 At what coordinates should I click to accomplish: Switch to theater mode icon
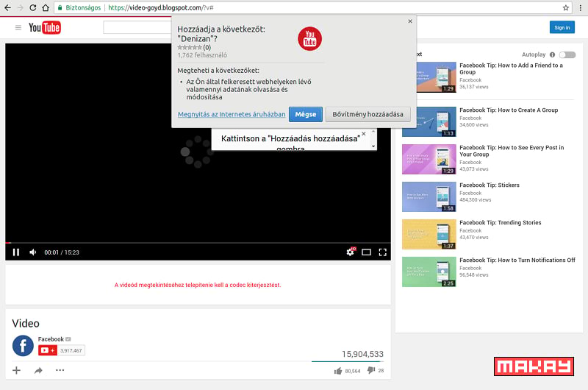pos(366,252)
